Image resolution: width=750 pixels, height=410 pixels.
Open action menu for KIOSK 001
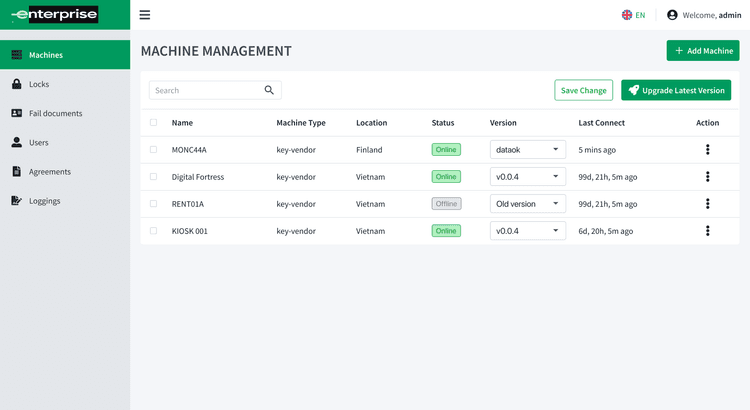(x=707, y=231)
